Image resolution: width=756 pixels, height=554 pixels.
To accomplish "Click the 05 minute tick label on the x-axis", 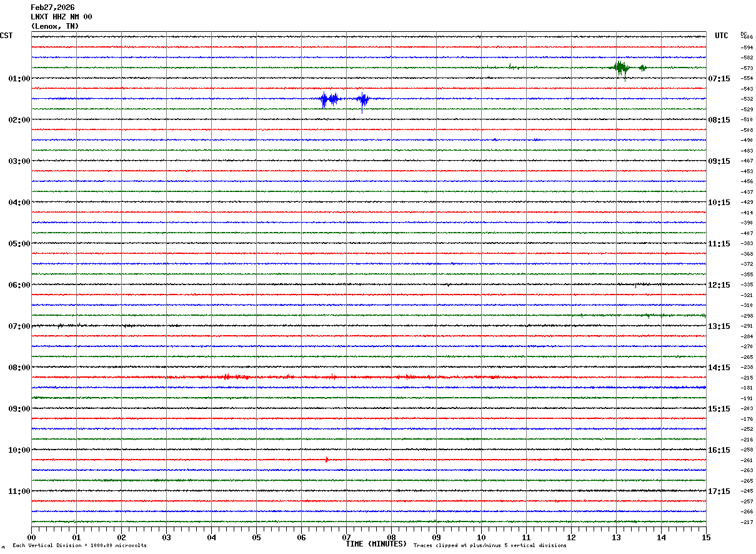I will [x=256, y=537].
